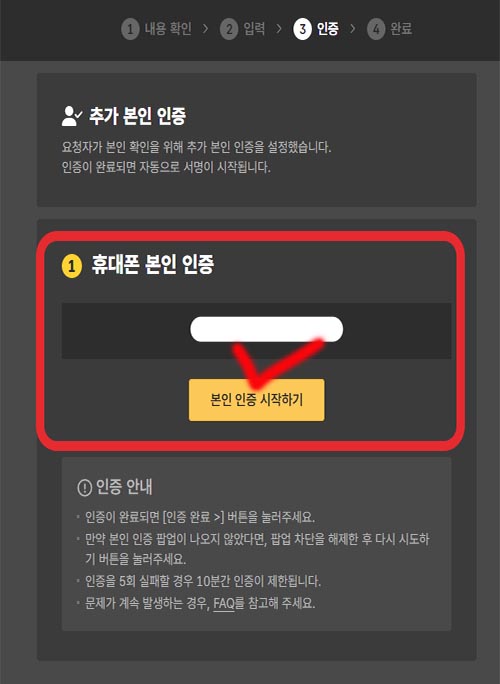Click the 본인 인증 시작하기 button
500x684 pixels.
coord(257,400)
